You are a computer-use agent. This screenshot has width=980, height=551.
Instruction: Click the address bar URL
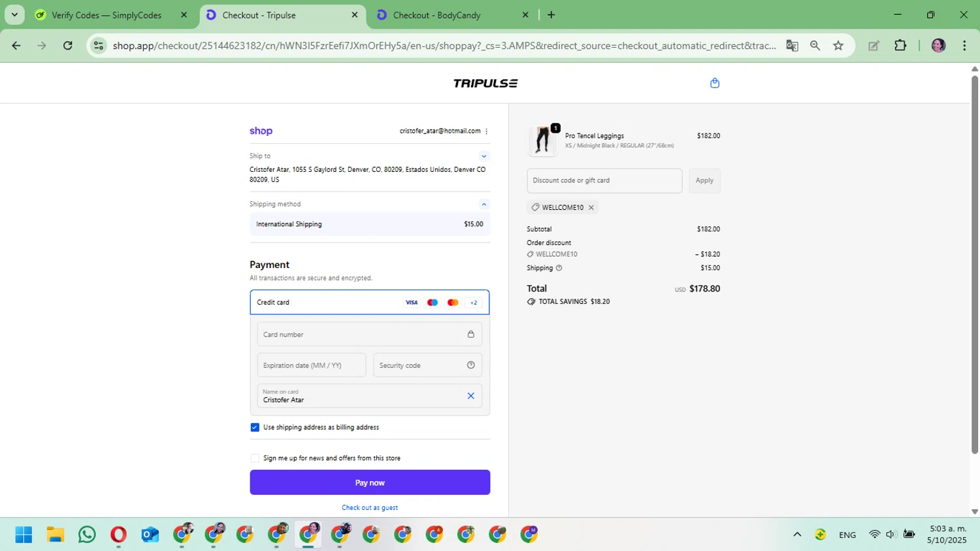click(x=444, y=46)
